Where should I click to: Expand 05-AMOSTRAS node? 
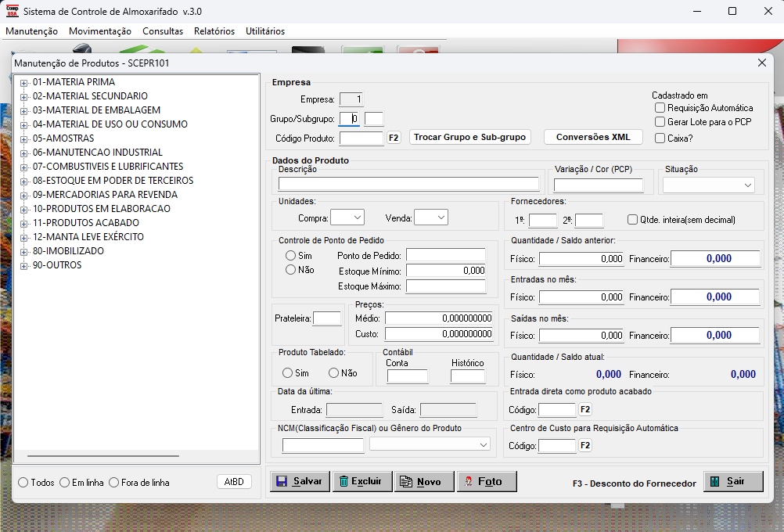23,139
